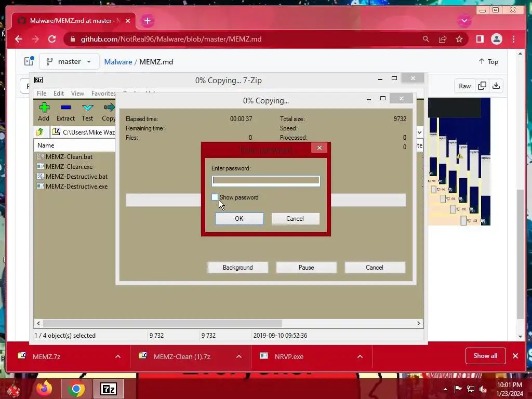
Task: Click the 7-Zip horizontal scrollbar
Action: click(x=163, y=323)
